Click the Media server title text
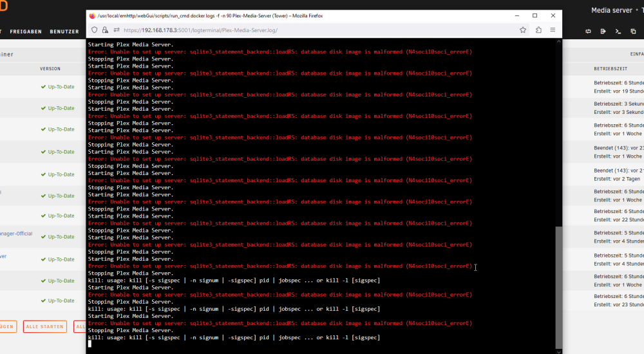 [612, 10]
